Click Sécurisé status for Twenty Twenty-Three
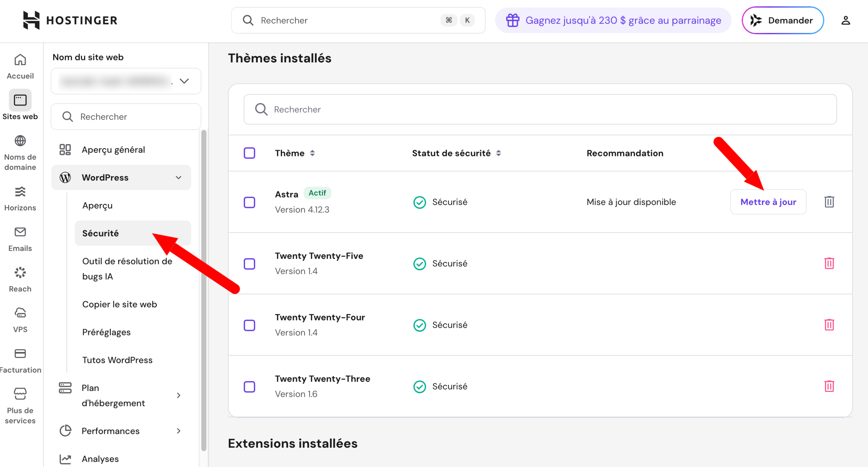868x467 pixels. click(x=440, y=387)
